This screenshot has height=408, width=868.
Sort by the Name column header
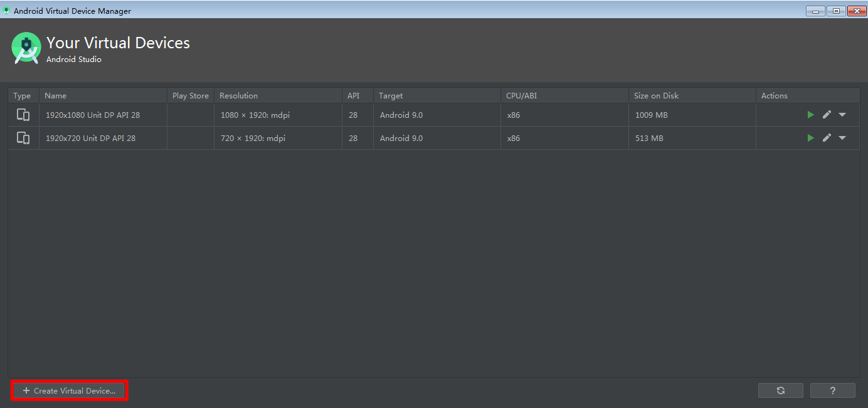pos(103,96)
